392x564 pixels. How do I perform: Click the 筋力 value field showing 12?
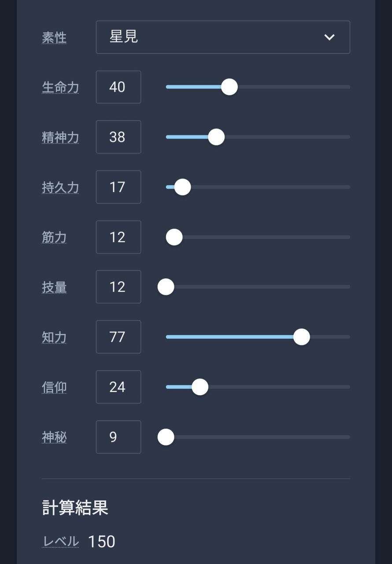[118, 237]
